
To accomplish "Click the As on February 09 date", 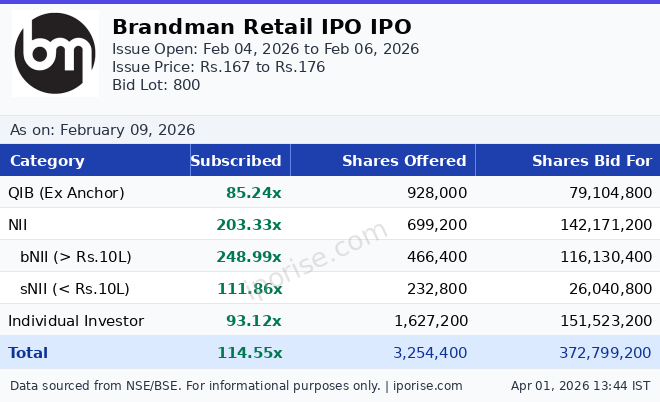I will click(102, 130).
